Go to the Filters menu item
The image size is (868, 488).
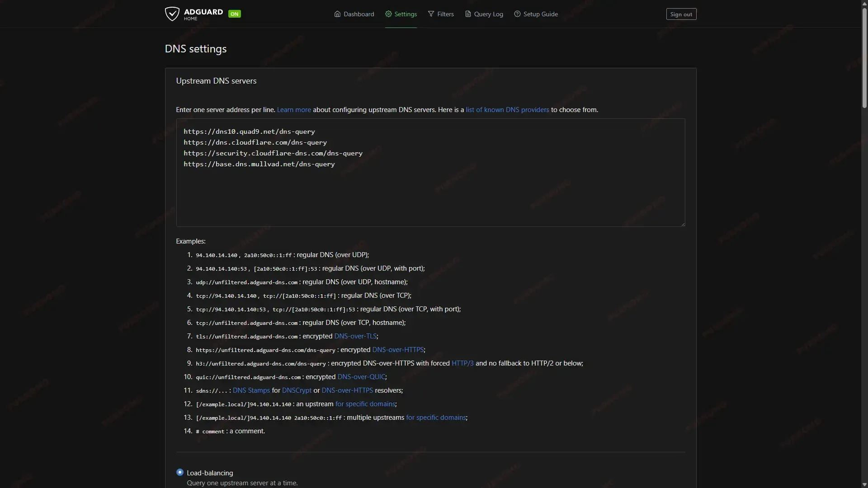click(x=445, y=14)
